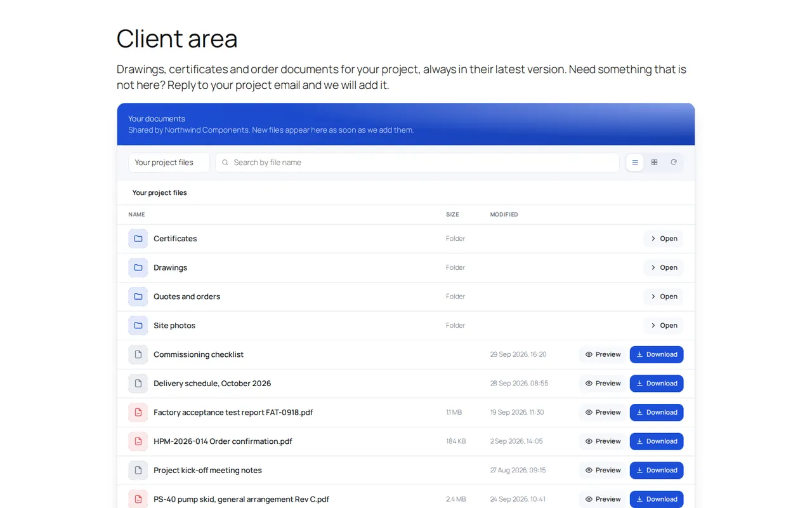Sort by the Name column header
812x508 pixels.
coord(136,215)
